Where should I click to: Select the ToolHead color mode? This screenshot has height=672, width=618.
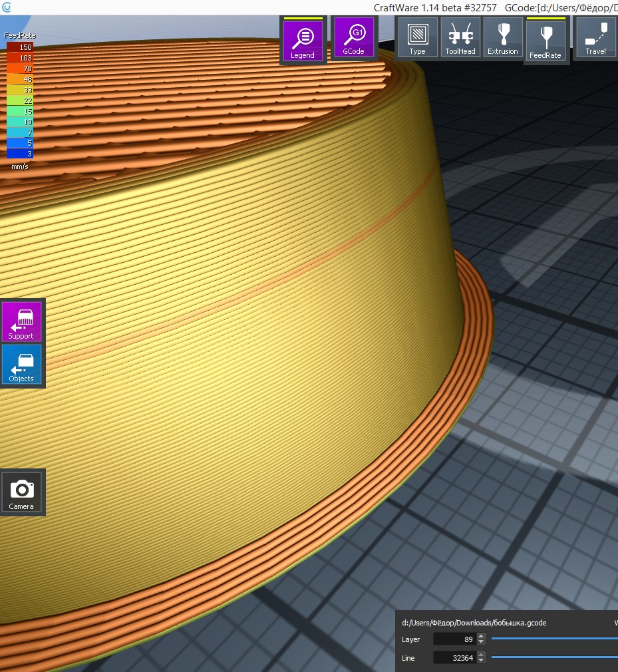pos(460,37)
